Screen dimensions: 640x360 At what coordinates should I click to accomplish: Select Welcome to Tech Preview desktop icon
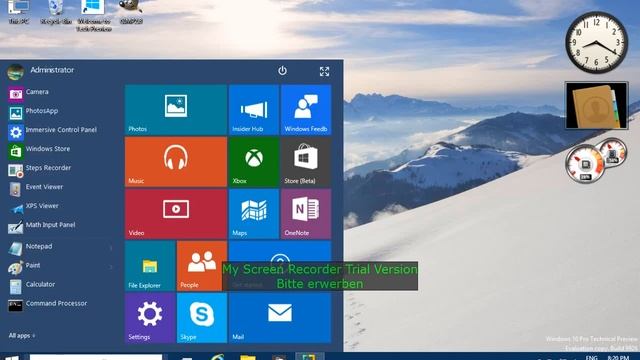[x=93, y=16]
